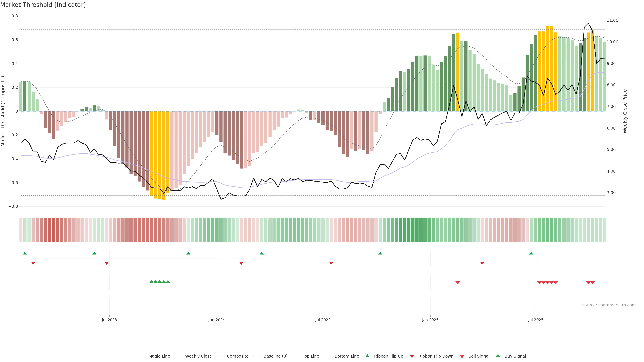Click the Ribbon Flip Down legend icon
Viewport: 644px width, 362px height.
[x=412, y=356]
